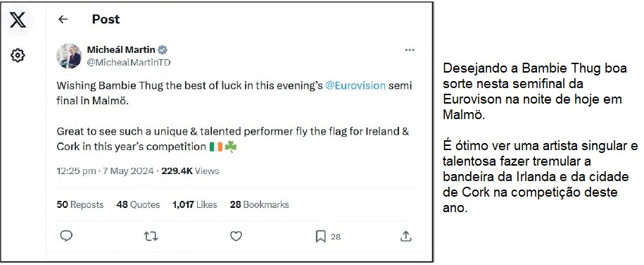Click the X logo icon
The image size is (644, 265).
point(18,20)
